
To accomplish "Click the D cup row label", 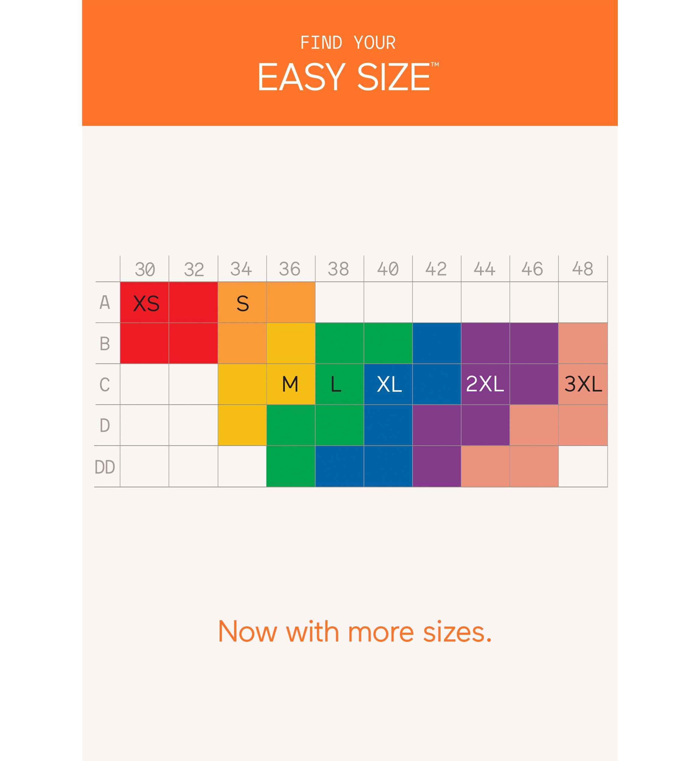I will click(105, 425).
